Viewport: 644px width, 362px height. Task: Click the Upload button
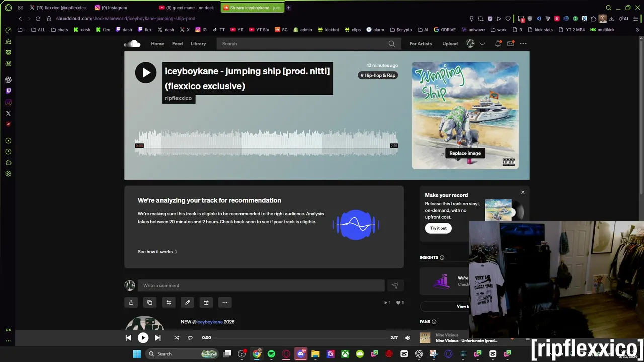pyautogui.click(x=450, y=44)
